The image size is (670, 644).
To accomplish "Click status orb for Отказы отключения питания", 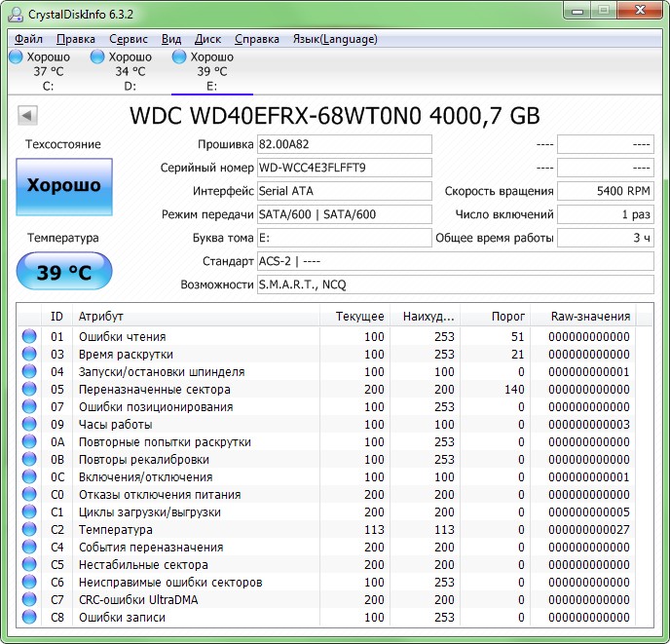I will click(x=29, y=494).
